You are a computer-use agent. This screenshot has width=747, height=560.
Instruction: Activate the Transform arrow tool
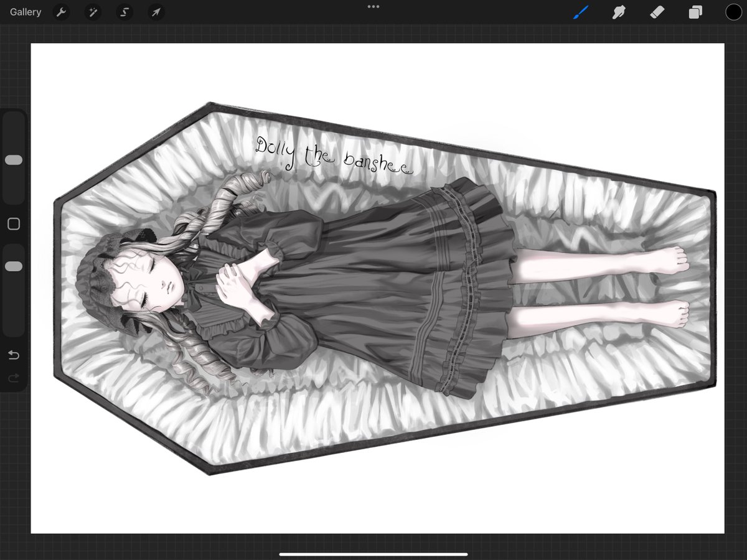[156, 12]
